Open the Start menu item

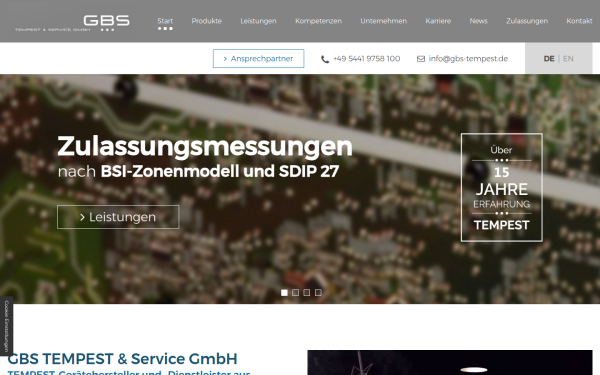165,21
